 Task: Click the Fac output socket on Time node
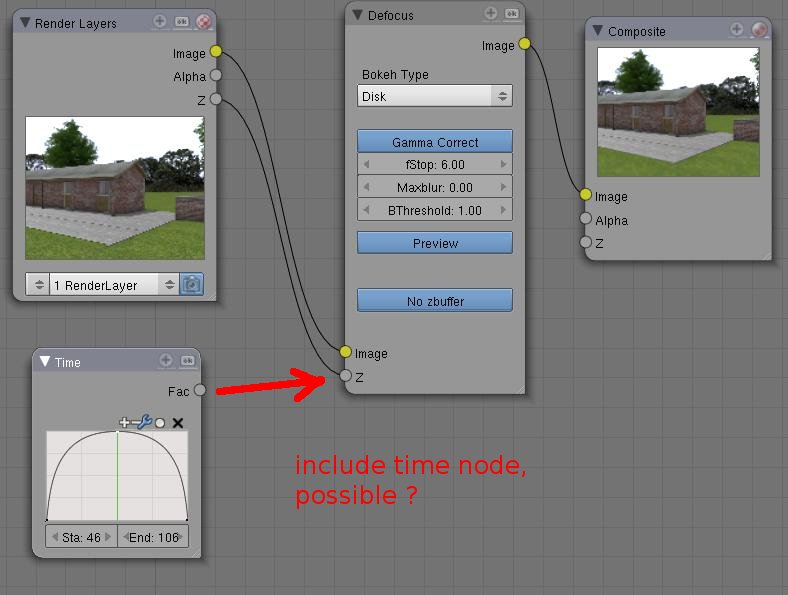[x=200, y=390]
